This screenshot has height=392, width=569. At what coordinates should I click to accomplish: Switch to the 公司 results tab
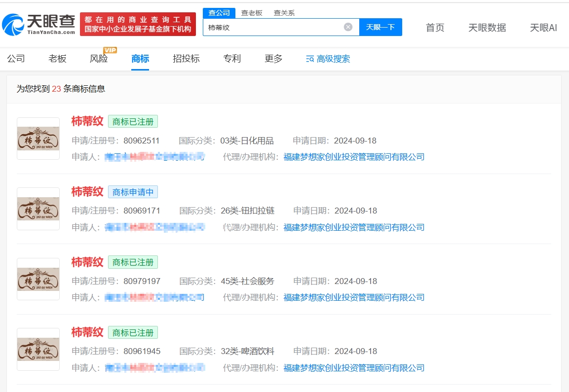(16, 58)
